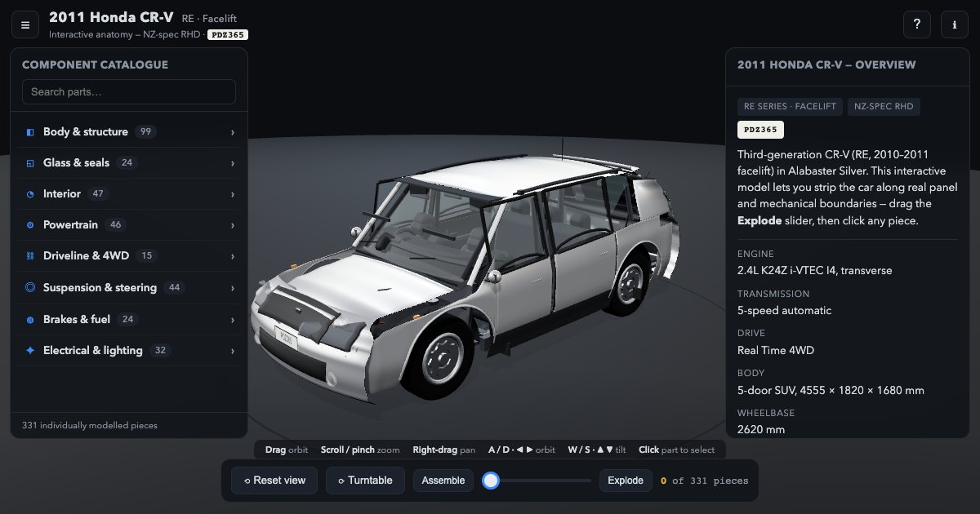Expand Interior category chevron
Viewport: 980px width, 514px height.
pos(233,194)
